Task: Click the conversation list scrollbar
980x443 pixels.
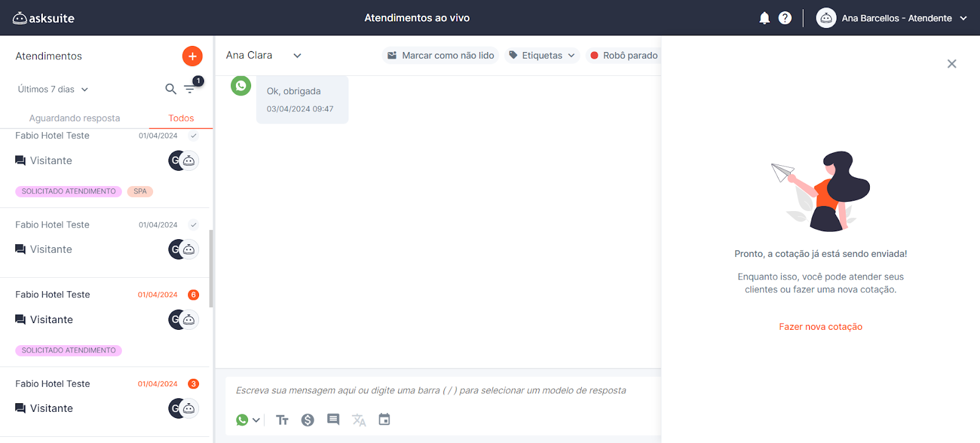Action: [x=211, y=269]
